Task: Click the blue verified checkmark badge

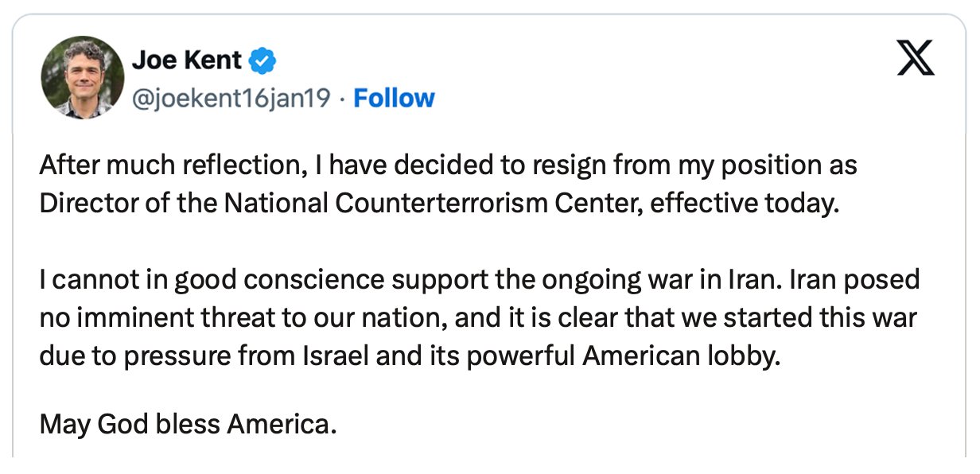Action: pos(263,60)
